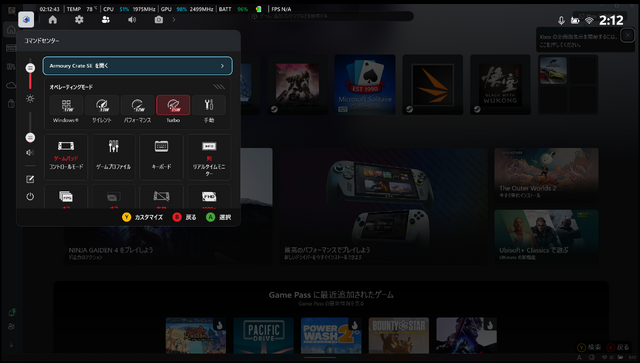Viewport: 640px width, 363px height.
Task: Open Pacific Drive in Game Pass row
Action: point(264,336)
